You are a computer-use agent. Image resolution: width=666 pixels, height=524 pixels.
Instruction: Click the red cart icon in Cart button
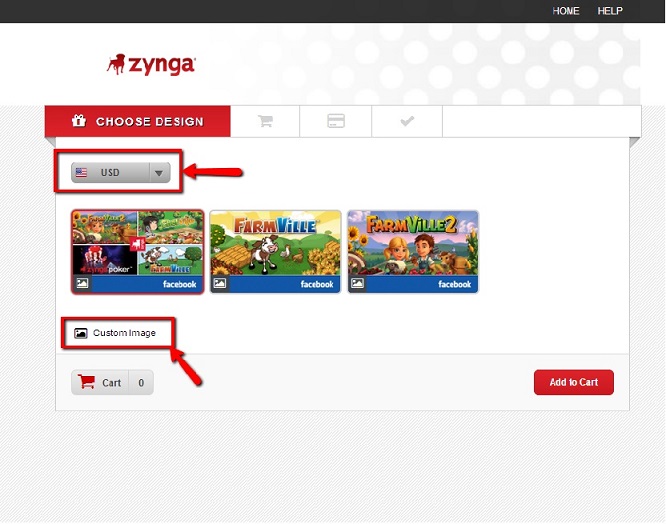pos(87,382)
